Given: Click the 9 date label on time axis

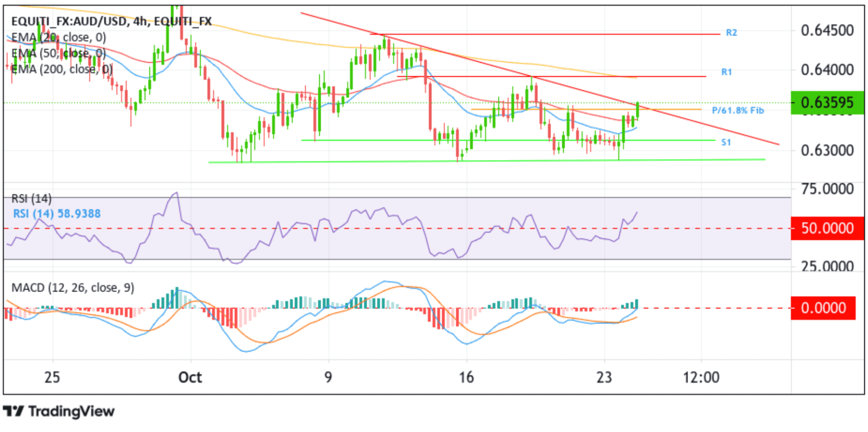Looking at the screenshot, I should tap(328, 377).
